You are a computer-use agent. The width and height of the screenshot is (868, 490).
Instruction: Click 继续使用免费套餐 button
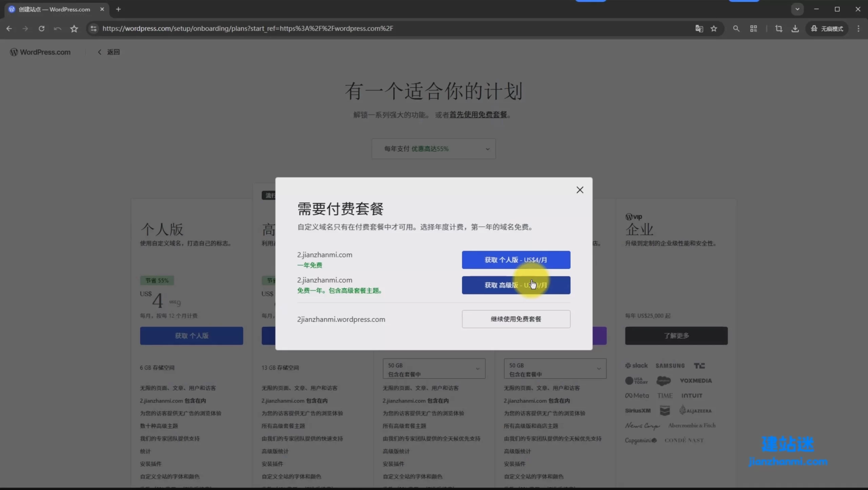516,319
